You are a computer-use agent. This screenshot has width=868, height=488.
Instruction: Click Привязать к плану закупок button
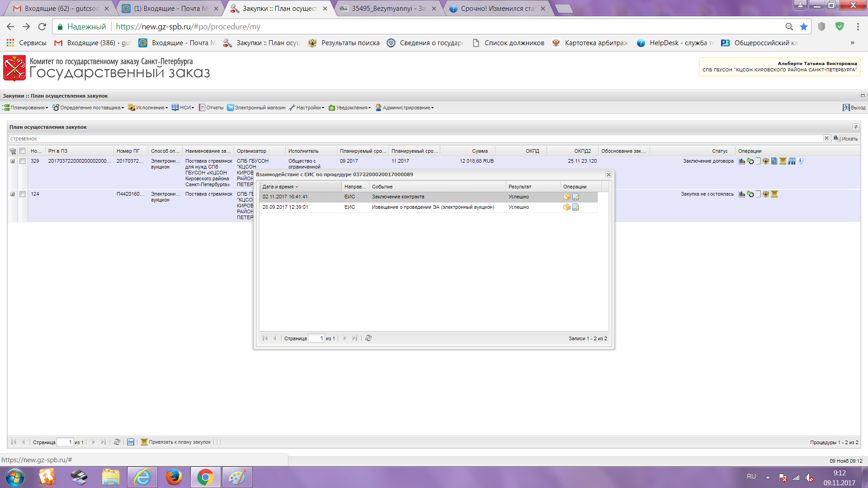coord(176,442)
